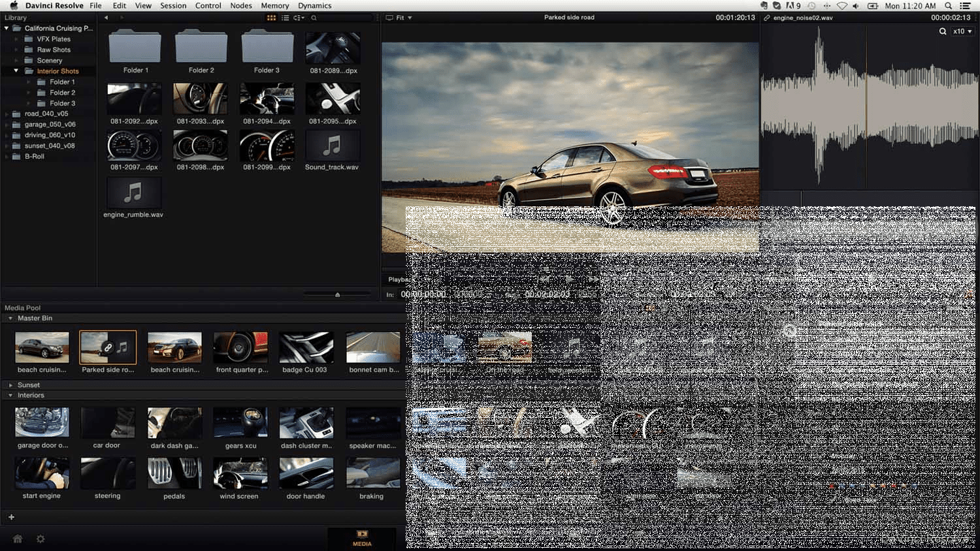
Task: Jump to the previous clip in viewer
Action: pyautogui.click(x=543, y=279)
